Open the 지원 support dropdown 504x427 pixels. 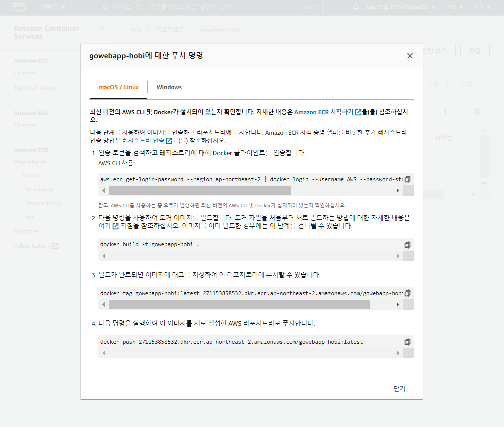tap(482, 7)
